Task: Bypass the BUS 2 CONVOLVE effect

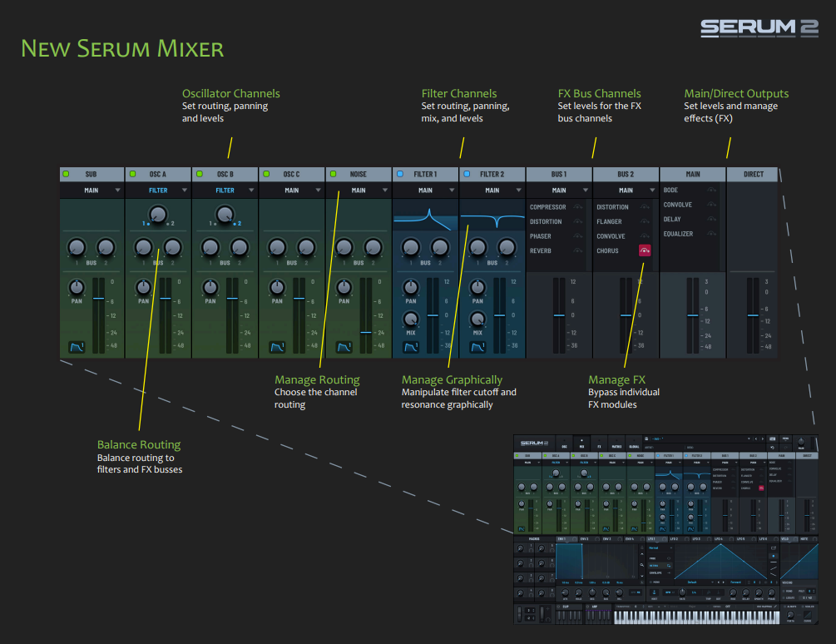Action: [645, 236]
